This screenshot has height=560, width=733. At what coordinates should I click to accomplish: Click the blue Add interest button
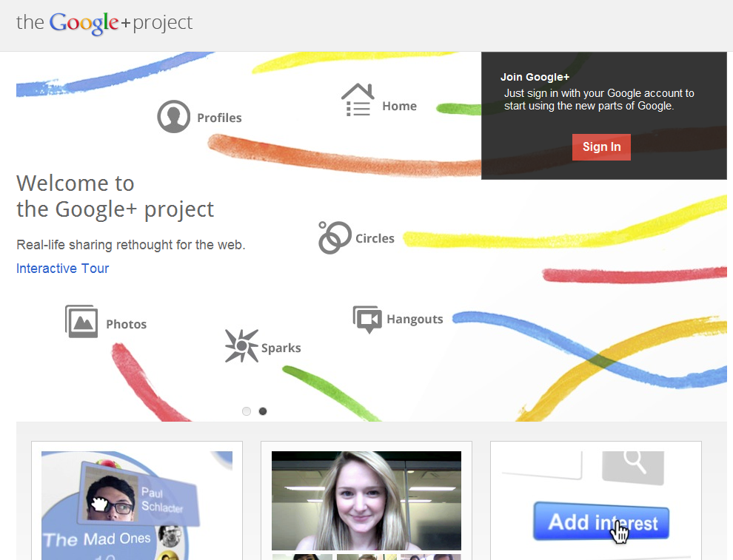[x=601, y=522]
